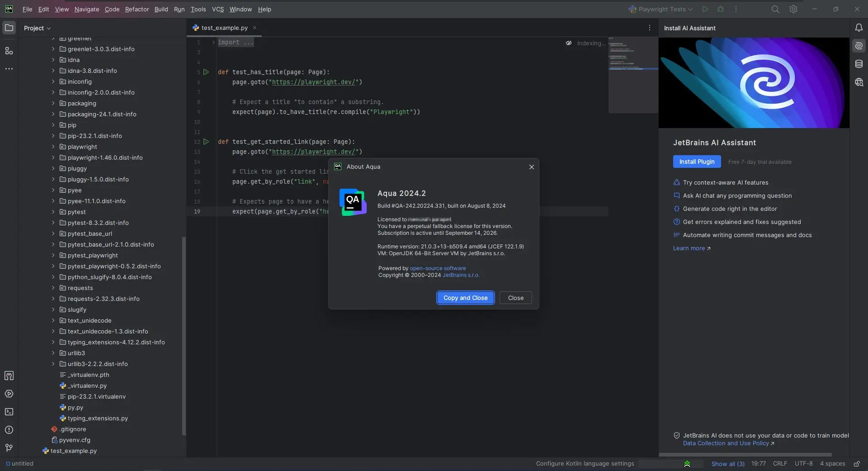Open IDE settings gear
This screenshot has height=471, width=868.
[x=793, y=9]
